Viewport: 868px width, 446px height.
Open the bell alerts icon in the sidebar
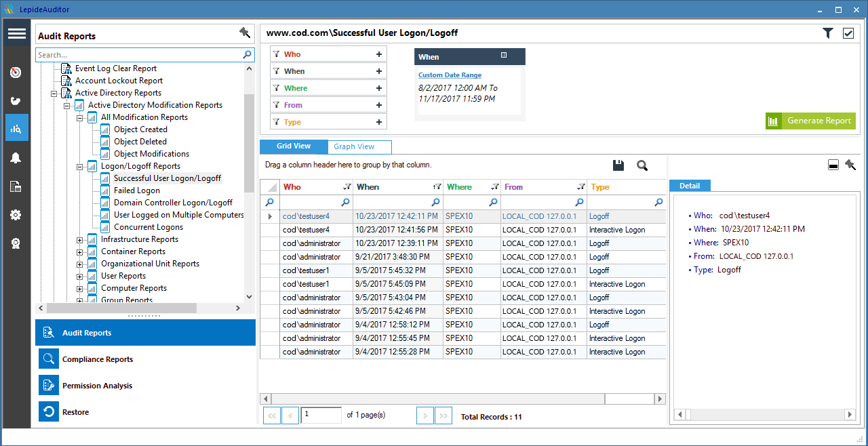(16, 158)
